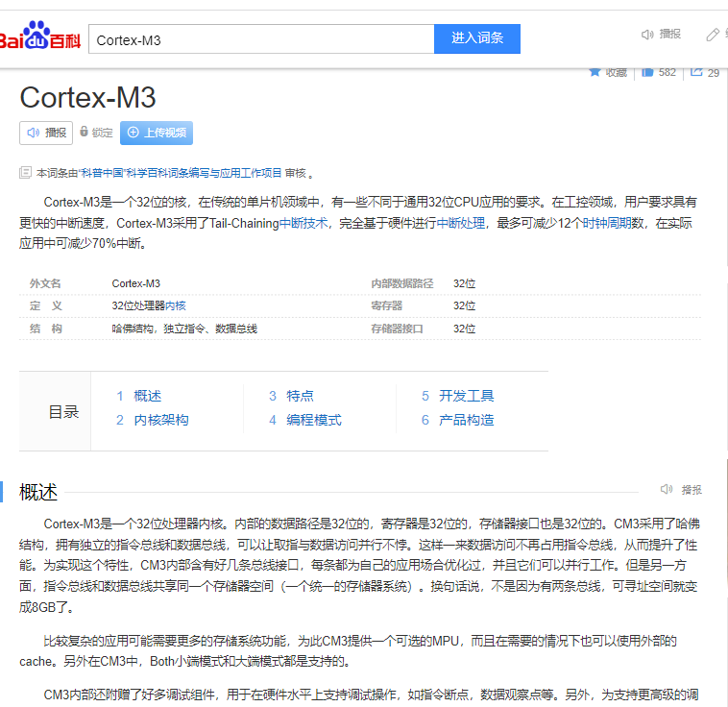Click the document icon beside 本词条由
The image size is (728, 707).
point(25,173)
